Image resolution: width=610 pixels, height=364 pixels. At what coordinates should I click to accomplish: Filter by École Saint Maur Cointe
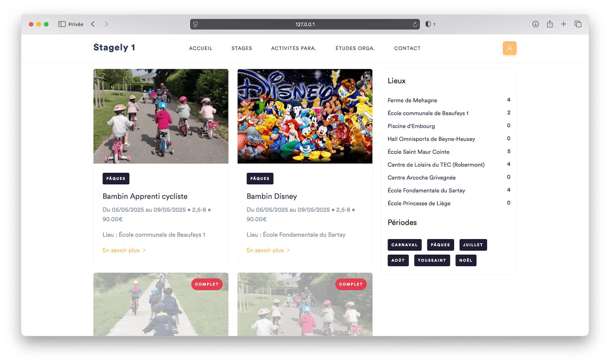click(x=418, y=152)
